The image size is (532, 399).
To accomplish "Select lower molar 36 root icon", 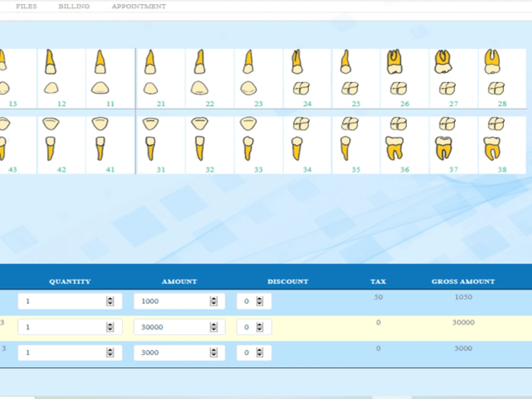I will [x=395, y=148].
